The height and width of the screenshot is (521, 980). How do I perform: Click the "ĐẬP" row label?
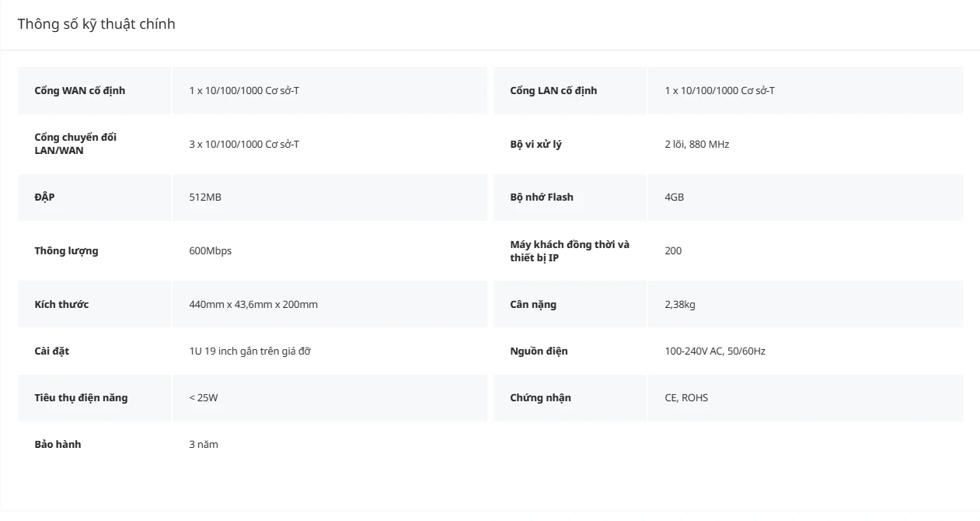click(44, 197)
